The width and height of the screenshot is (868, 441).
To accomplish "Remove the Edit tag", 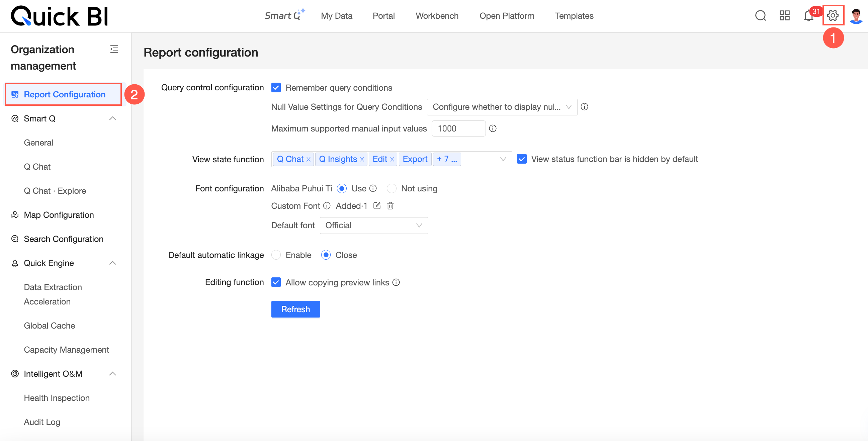I will coord(392,159).
